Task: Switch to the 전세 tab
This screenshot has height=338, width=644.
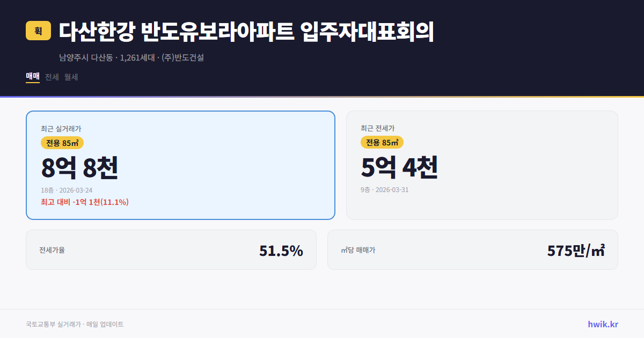Action: (x=52, y=77)
